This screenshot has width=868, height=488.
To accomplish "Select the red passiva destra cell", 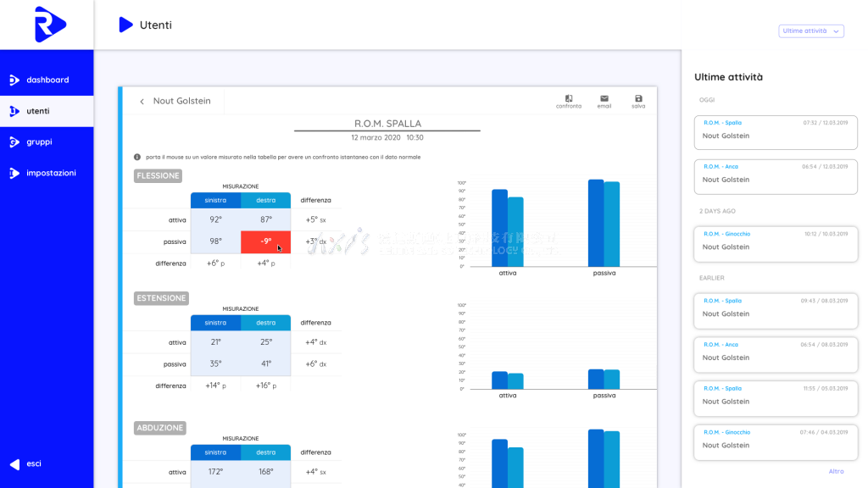I will point(265,241).
